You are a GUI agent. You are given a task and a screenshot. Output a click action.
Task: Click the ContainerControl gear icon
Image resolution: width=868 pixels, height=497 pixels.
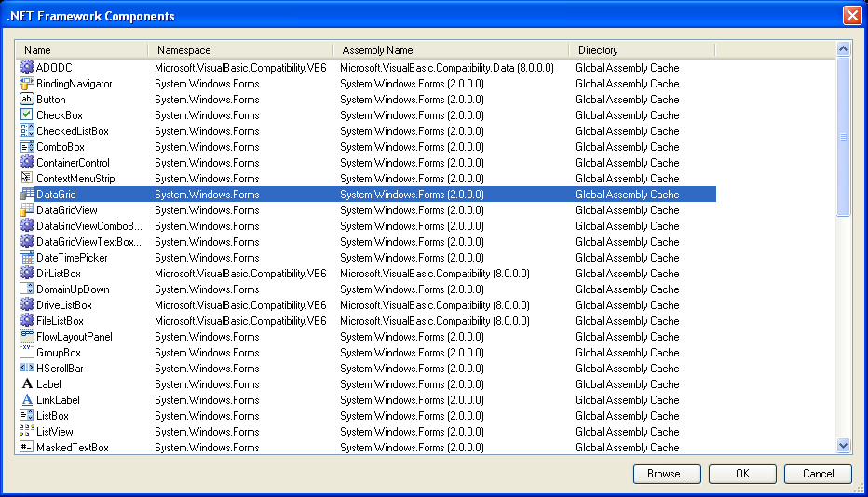click(x=27, y=162)
